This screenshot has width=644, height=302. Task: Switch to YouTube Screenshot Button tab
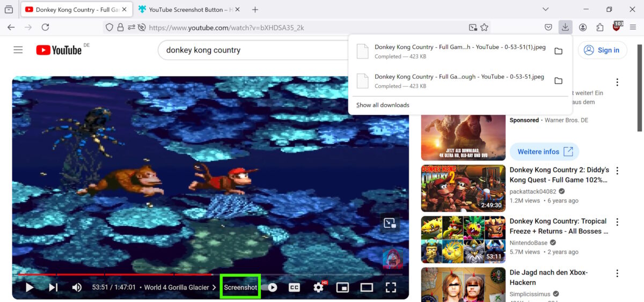(188, 10)
